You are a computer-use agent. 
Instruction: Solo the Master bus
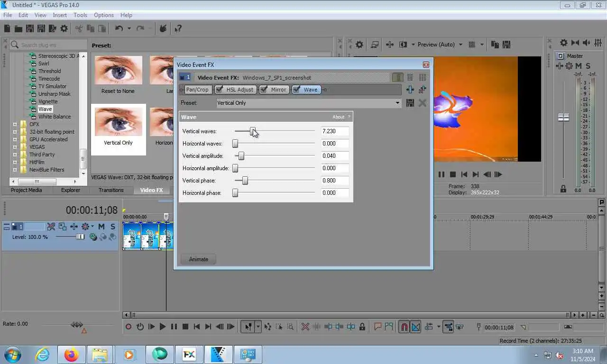coord(588,66)
